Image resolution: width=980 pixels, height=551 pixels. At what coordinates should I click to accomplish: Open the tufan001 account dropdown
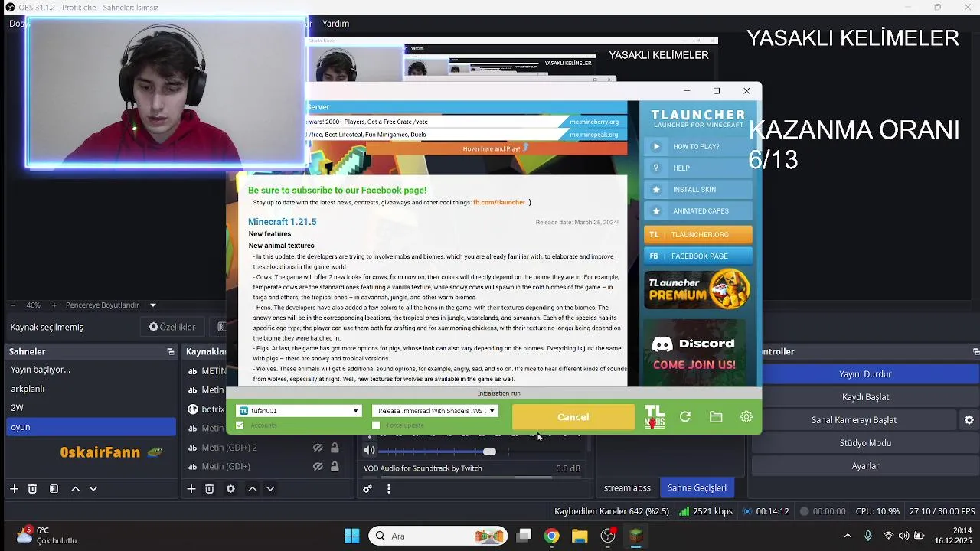tap(299, 411)
